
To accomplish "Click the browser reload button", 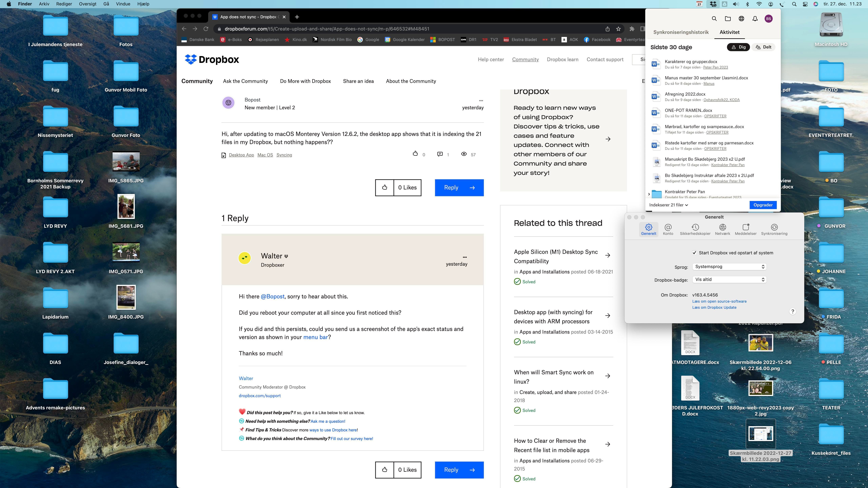I will point(206,29).
